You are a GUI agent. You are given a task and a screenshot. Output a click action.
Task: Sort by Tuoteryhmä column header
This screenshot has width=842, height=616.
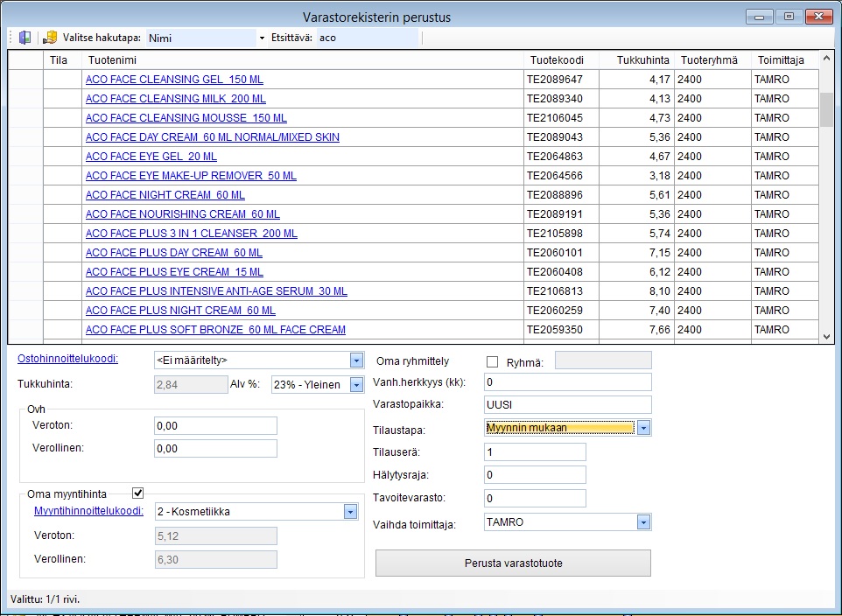[x=712, y=60]
